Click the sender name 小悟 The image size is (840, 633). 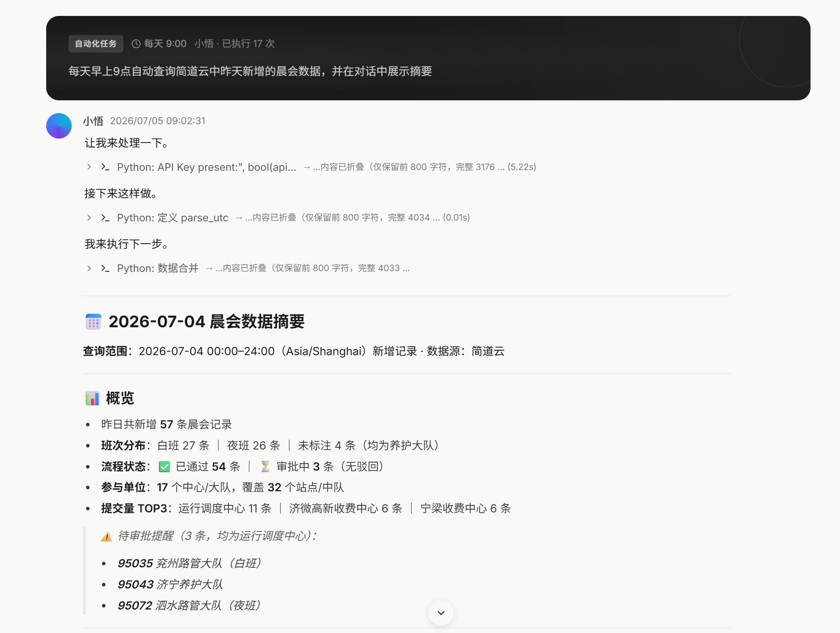point(94,121)
